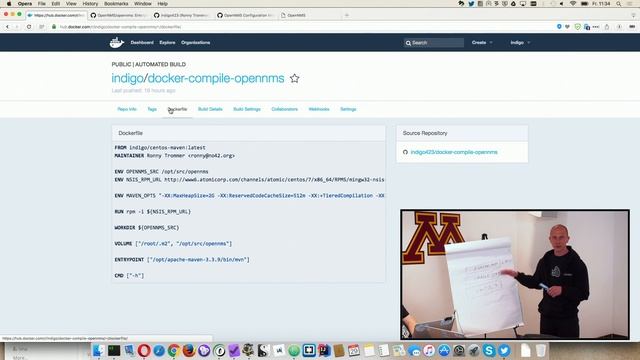The image size is (640, 360).
Task: Open Calendar icon in the dock
Action: pyautogui.click(x=354, y=351)
